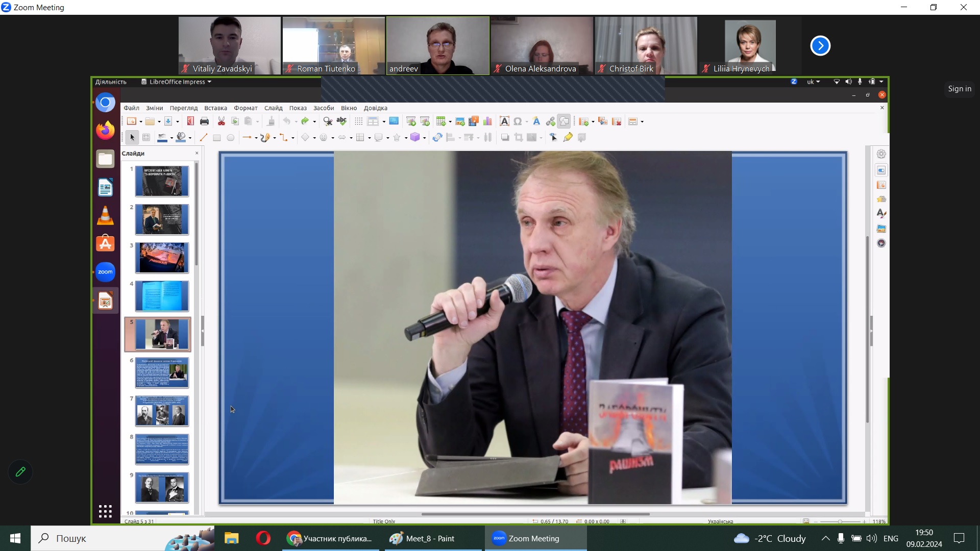Toggle the Show Draw Functions button

click(564, 121)
